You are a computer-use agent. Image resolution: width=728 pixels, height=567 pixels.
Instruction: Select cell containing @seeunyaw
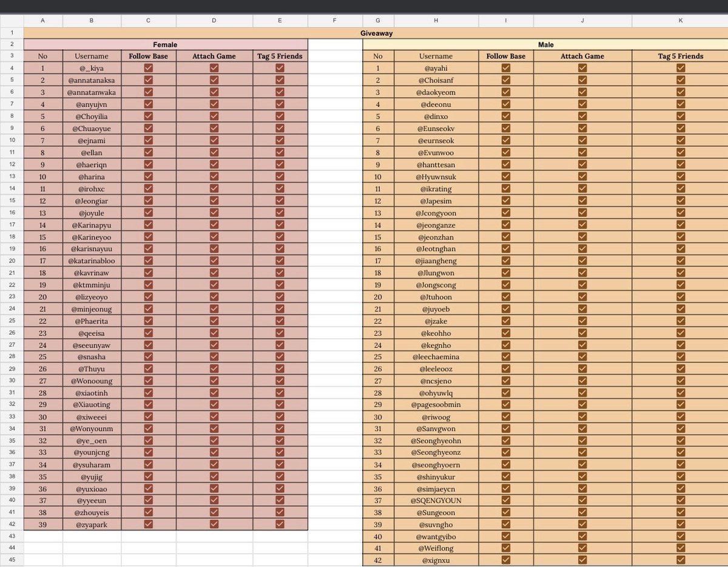point(92,344)
